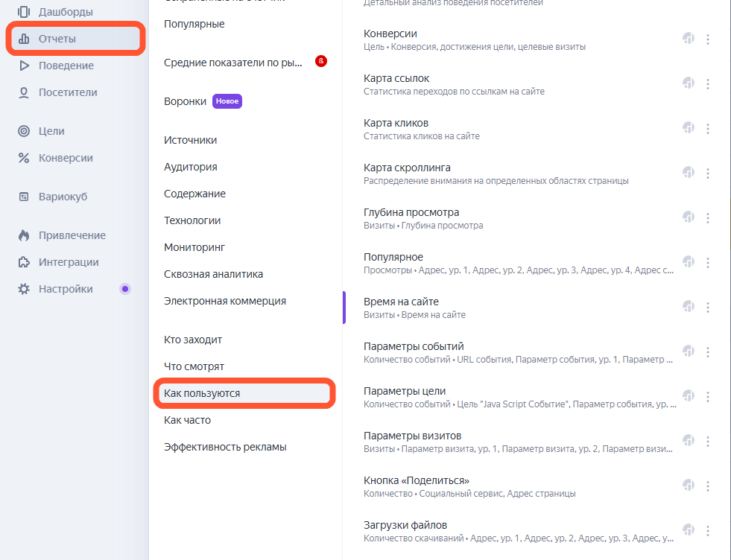This screenshot has width=731, height=560.
Task: Click the Поведение play icon
Action: click(24, 66)
